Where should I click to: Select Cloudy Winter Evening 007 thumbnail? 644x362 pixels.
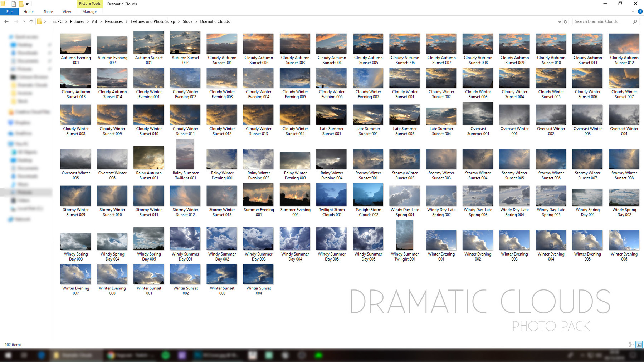(368, 78)
